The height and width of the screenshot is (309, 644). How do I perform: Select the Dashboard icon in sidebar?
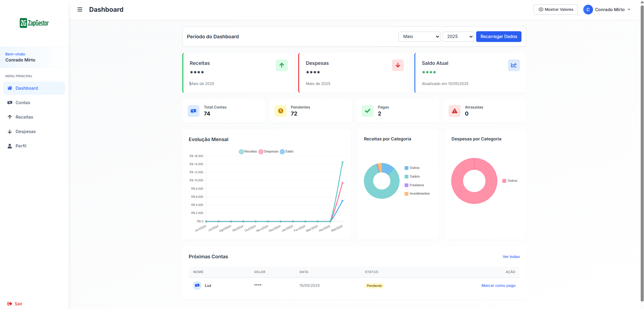9,88
